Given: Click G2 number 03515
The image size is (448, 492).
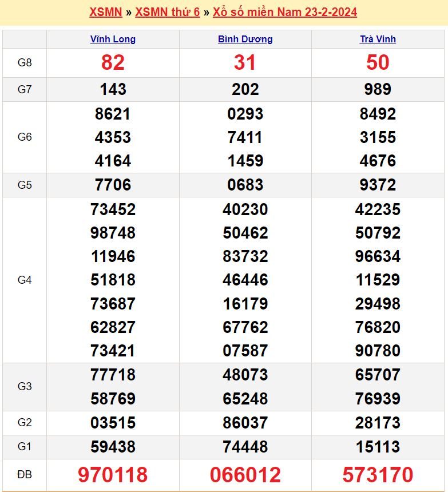Looking at the screenshot, I should tap(113, 423).
